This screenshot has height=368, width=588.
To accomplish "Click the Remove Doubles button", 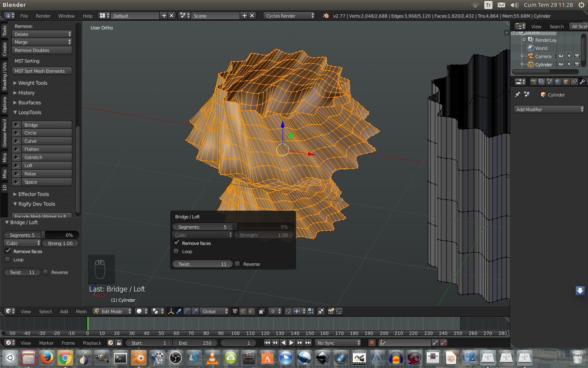I will pos(42,50).
